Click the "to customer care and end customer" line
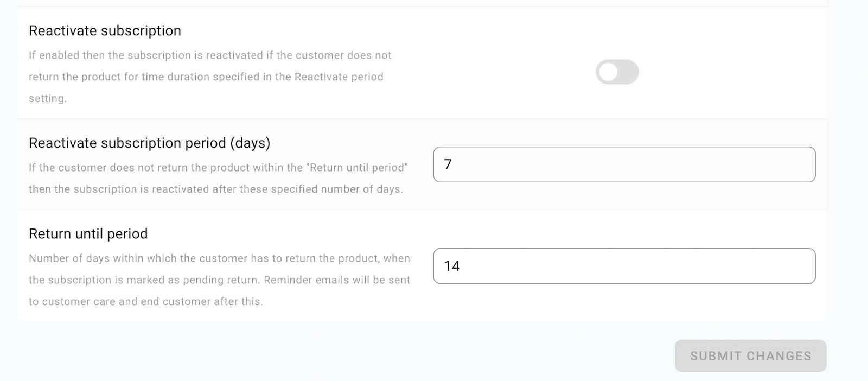868x381 pixels. pos(145,302)
